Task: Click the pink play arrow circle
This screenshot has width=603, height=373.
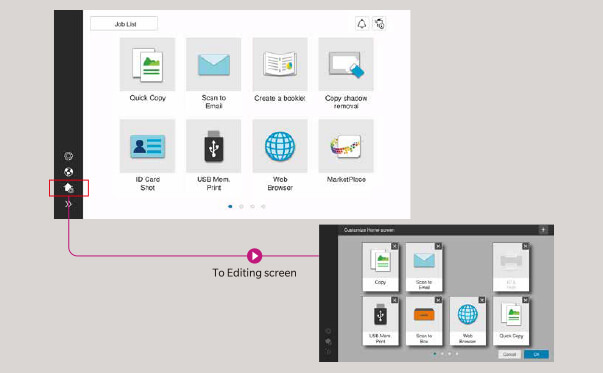Action: coord(254,256)
